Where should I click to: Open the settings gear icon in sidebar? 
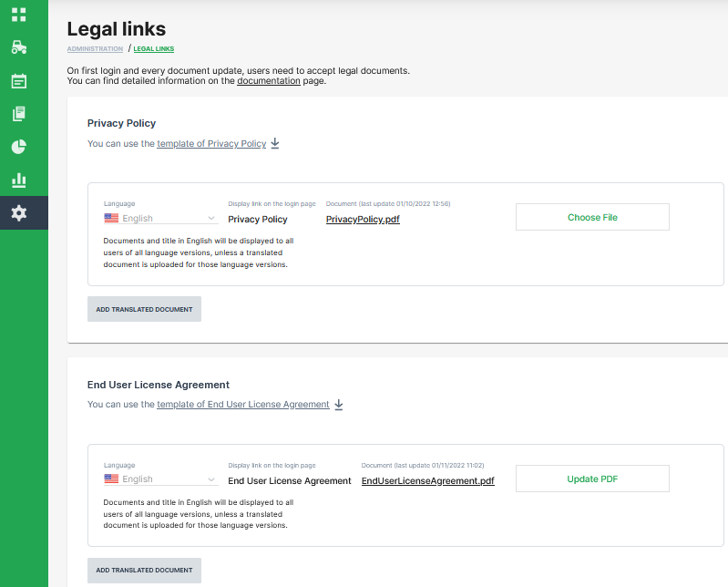(x=18, y=213)
